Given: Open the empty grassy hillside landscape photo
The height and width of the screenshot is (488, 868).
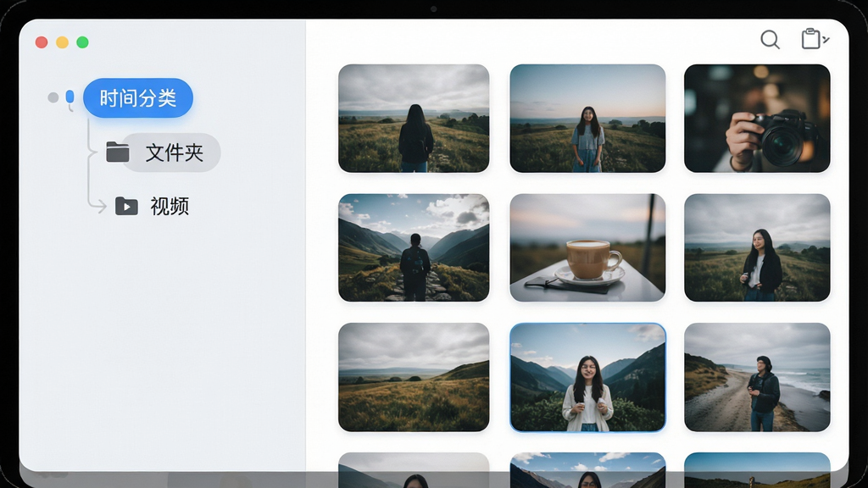Looking at the screenshot, I should tap(414, 377).
